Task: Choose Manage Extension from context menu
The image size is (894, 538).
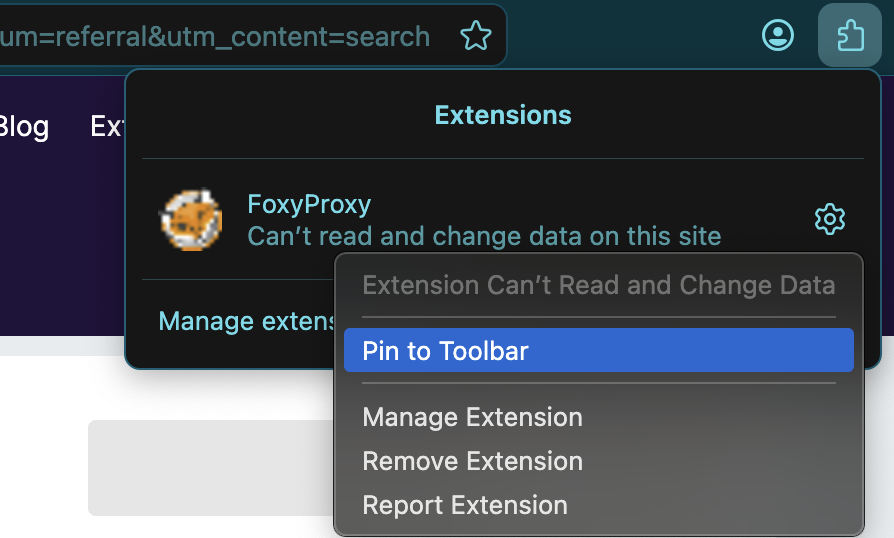Action: click(x=472, y=417)
